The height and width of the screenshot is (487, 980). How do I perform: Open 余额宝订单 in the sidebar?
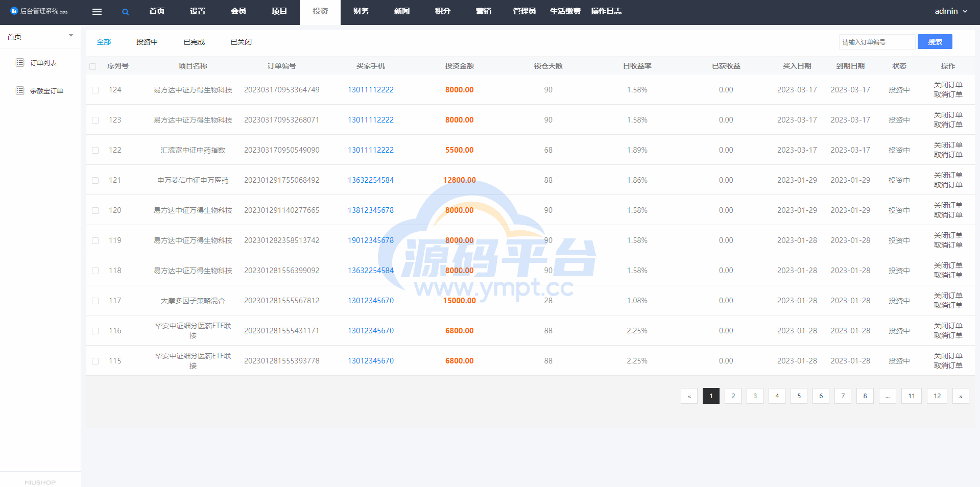click(46, 91)
